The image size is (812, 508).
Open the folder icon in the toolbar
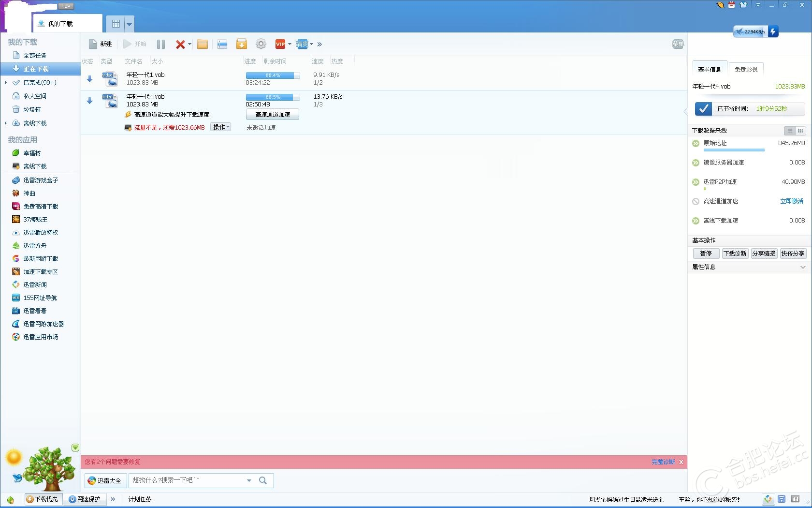[203, 44]
